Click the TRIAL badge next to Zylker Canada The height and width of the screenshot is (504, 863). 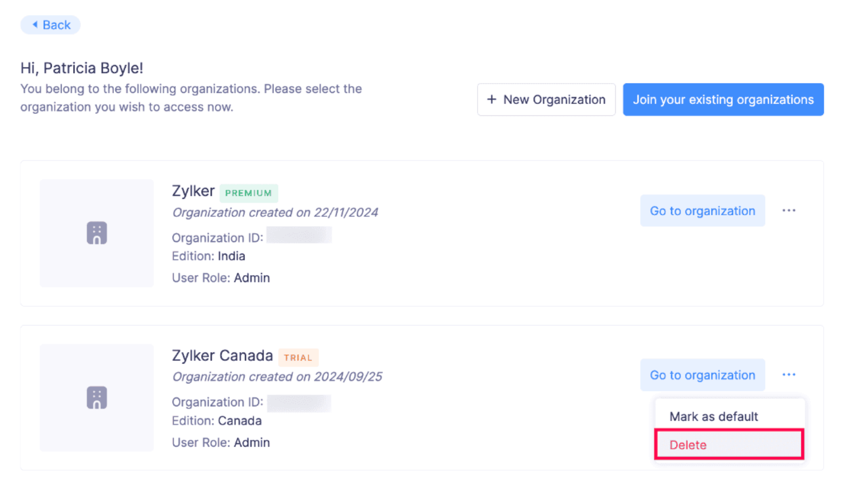(x=298, y=358)
